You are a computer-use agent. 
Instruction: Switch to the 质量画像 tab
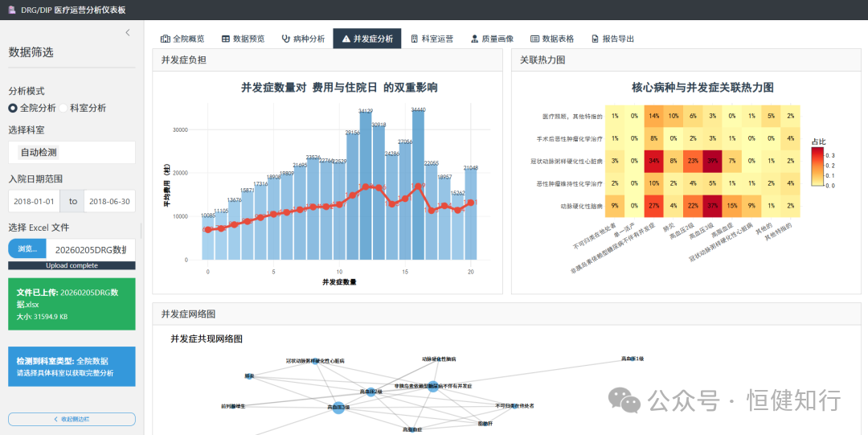[x=492, y=39]
